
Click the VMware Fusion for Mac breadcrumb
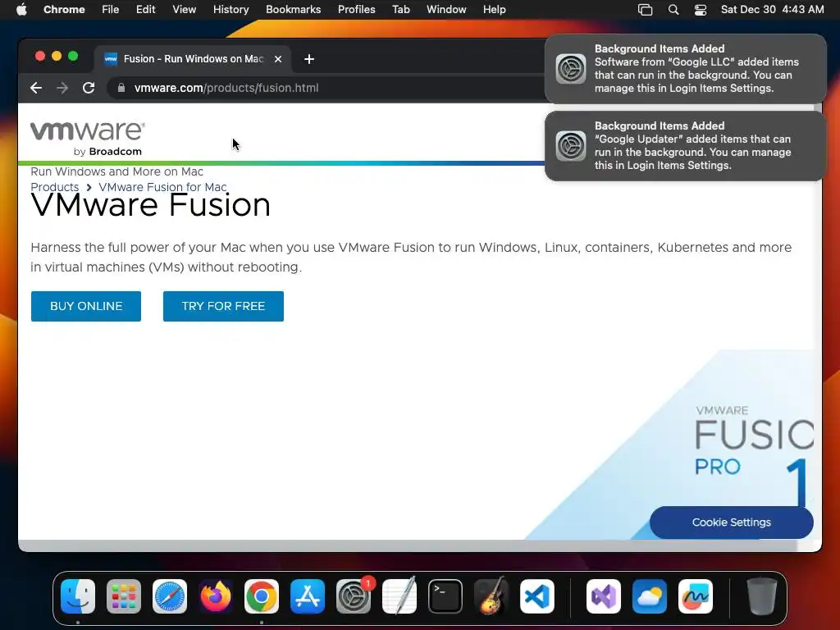(162, 187)
